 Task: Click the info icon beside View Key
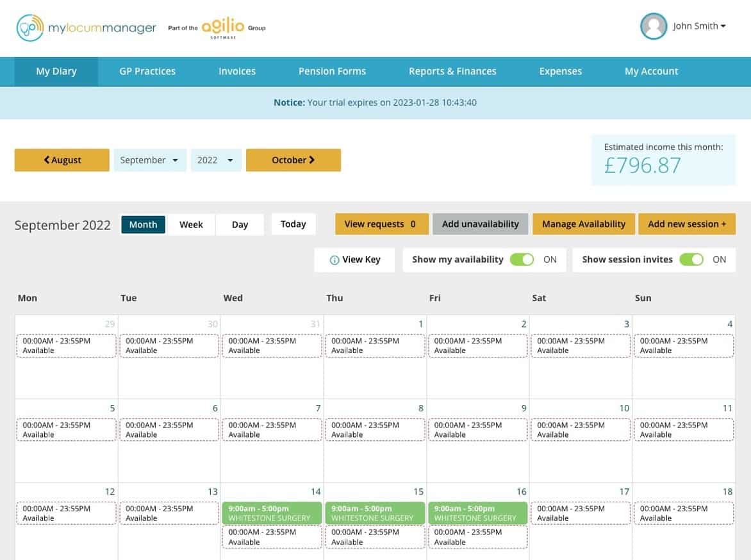point(334,259)
